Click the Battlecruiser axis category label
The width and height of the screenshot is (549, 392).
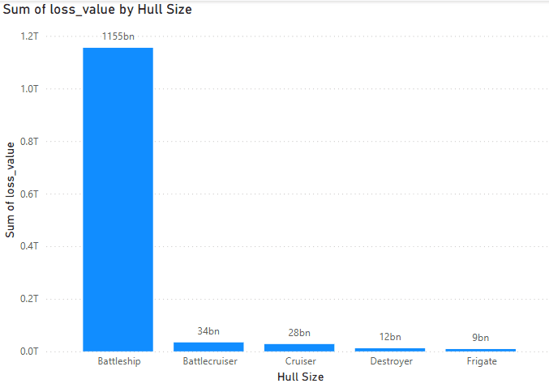(x=208, y=361)
